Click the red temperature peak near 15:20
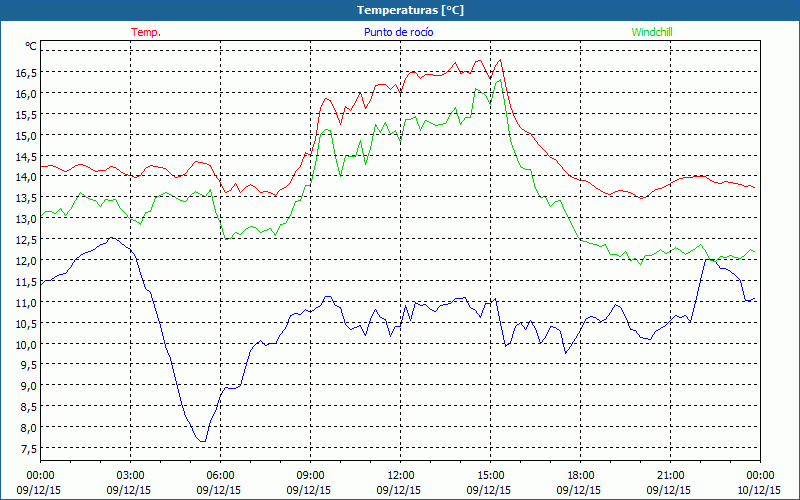This screenshot has width=800, height=500. point(501,60)
